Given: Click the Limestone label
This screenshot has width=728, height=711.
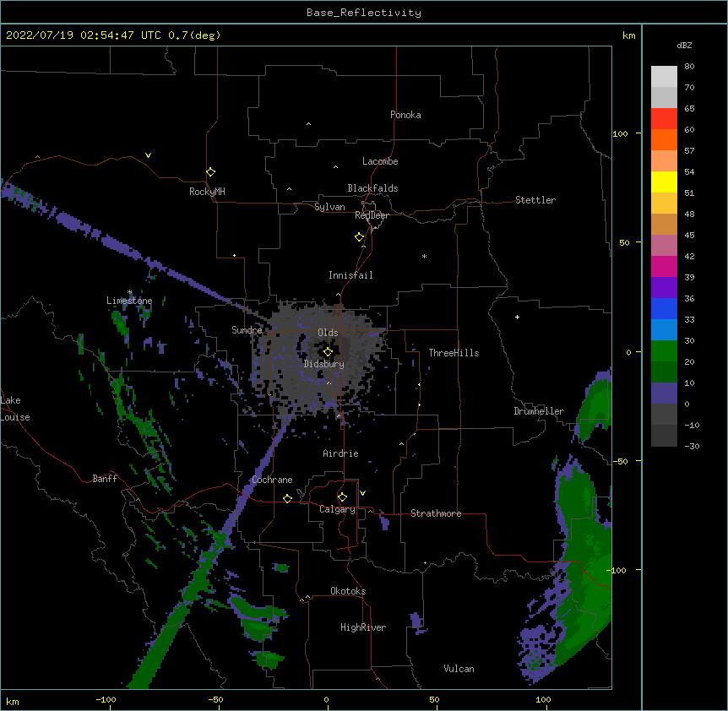Looking at the screenshot, I should (129, 301).
